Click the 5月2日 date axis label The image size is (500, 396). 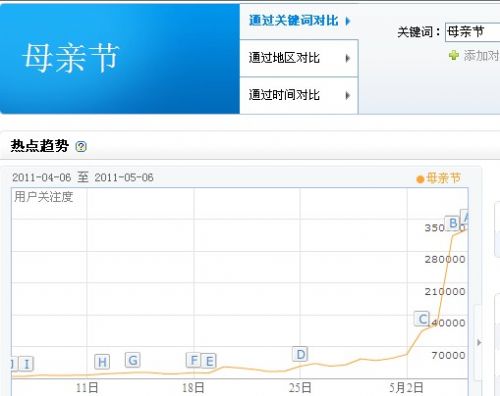point(406,388)
